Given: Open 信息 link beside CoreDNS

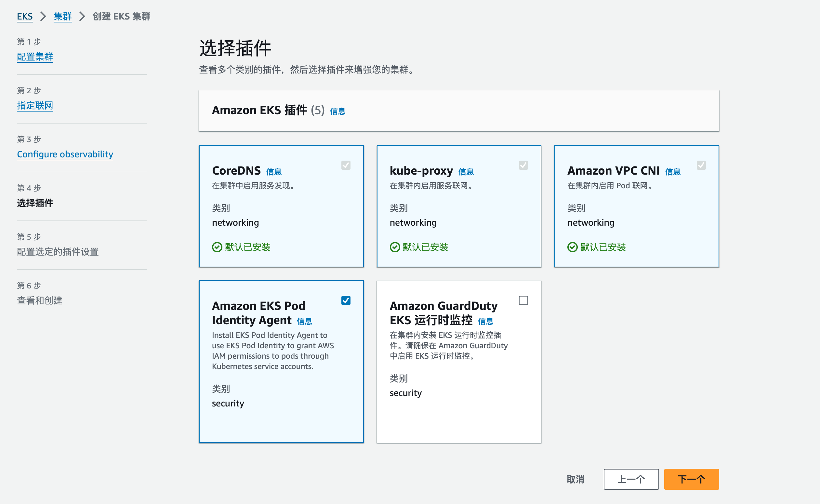Looking at the screenshot, I should [x=274, y=172].
